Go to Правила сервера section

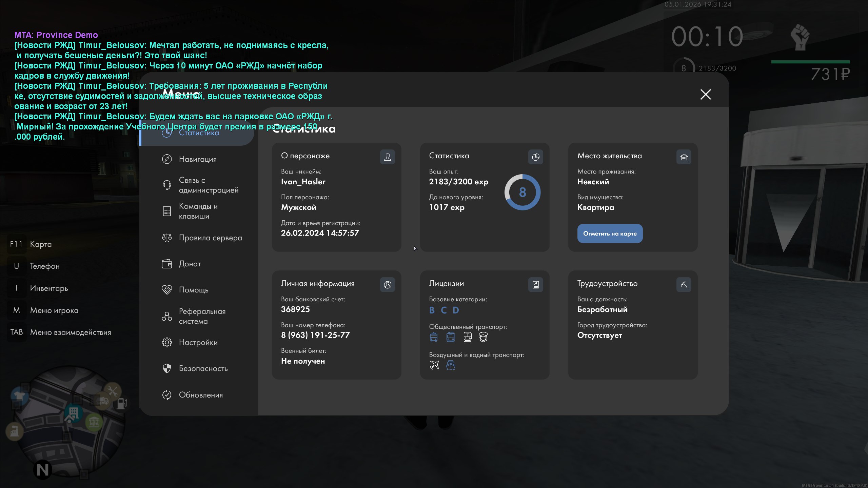pos(210,238)
